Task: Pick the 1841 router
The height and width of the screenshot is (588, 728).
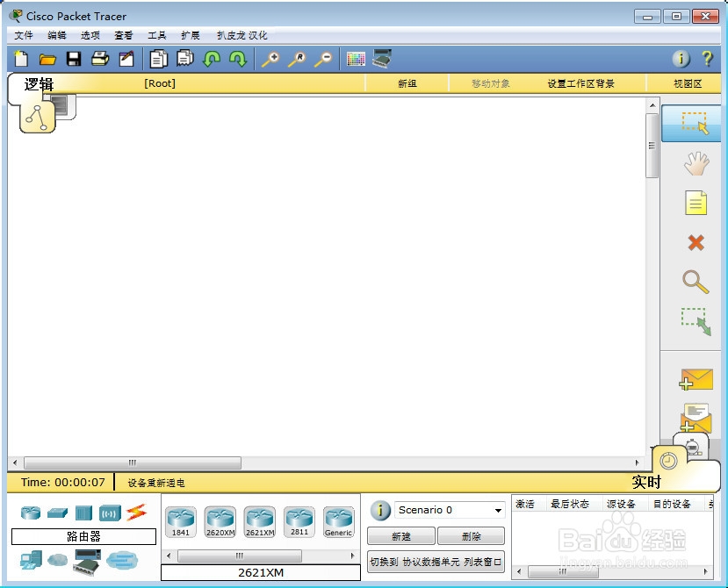Action: pyautogui.click(x=181, y=522)
